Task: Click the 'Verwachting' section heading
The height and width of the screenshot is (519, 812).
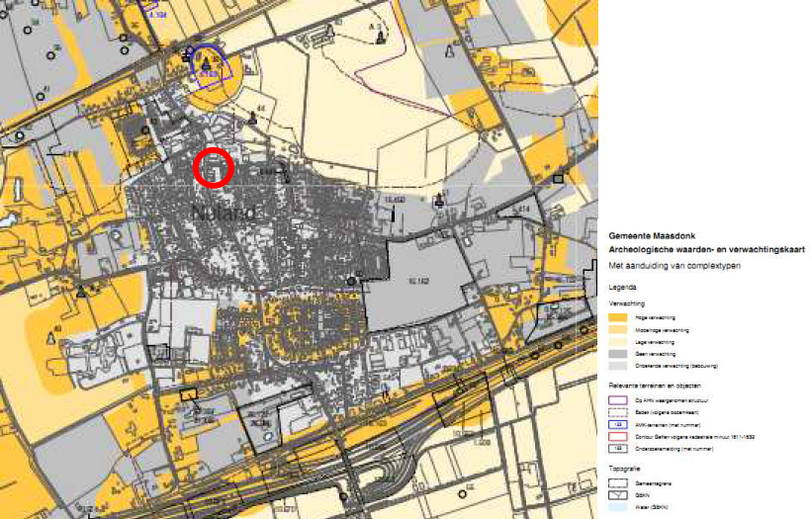Action: tap(626, 303)
